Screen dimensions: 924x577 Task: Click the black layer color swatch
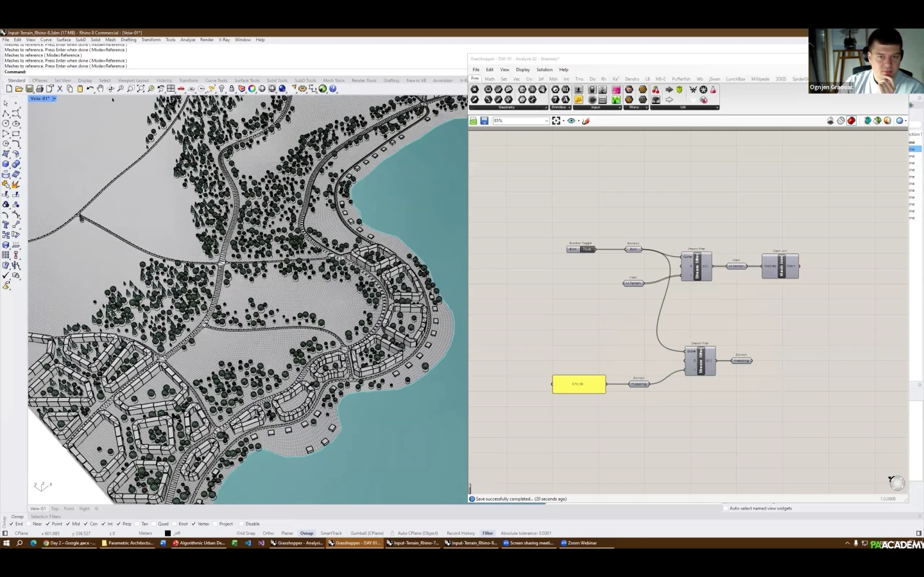pos(167,533)
